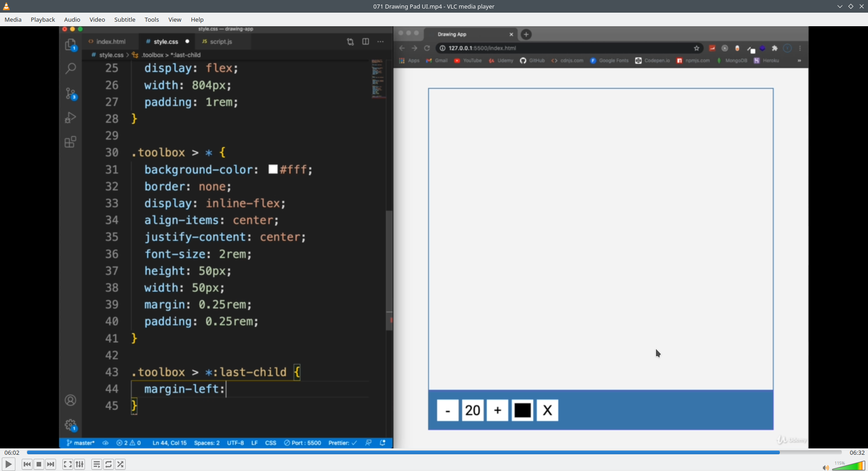868x471 pixels.
Task: Open the VS Code Explorer icon
Action: [71, 45]
